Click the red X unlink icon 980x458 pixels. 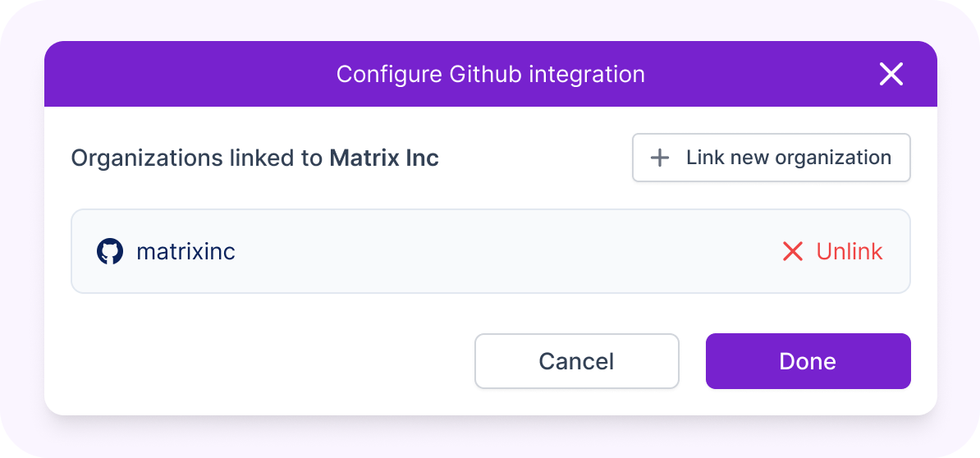click(792, 251)
